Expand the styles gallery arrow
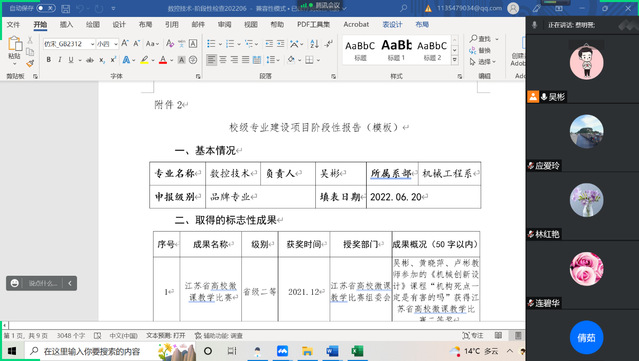 [455, 60]
